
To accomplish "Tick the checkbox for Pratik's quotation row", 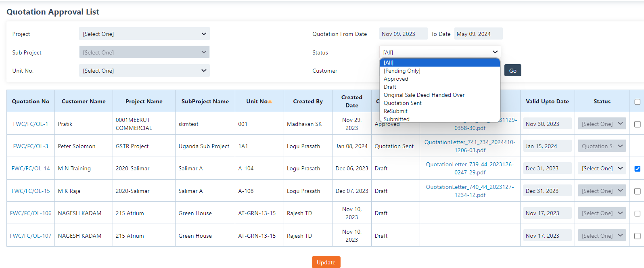I will [637, 124].
